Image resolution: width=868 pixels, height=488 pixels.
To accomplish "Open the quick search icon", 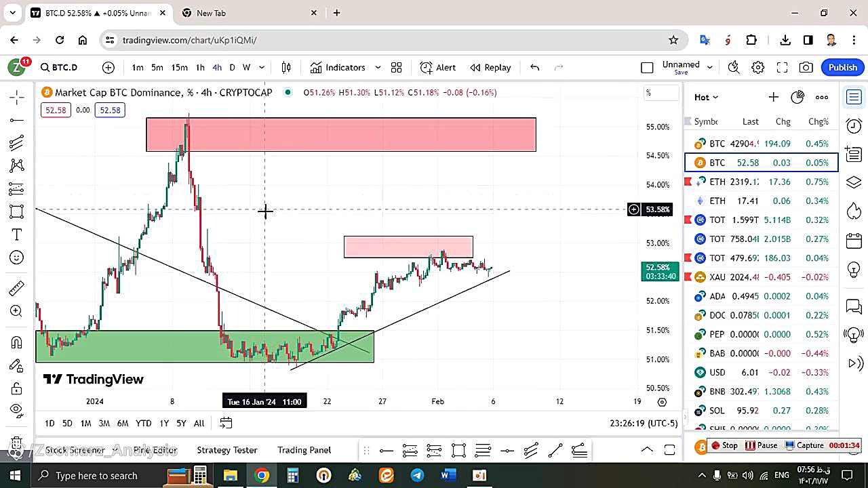I will tap(734, 67).
